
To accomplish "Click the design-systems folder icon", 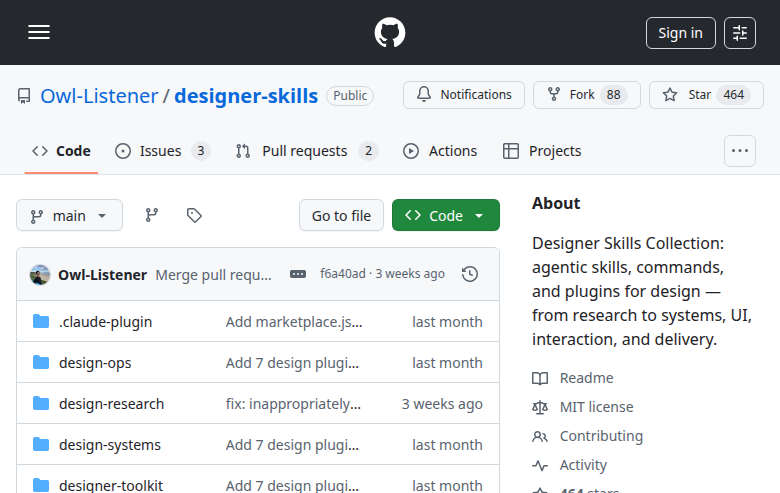I will (41, 444).
